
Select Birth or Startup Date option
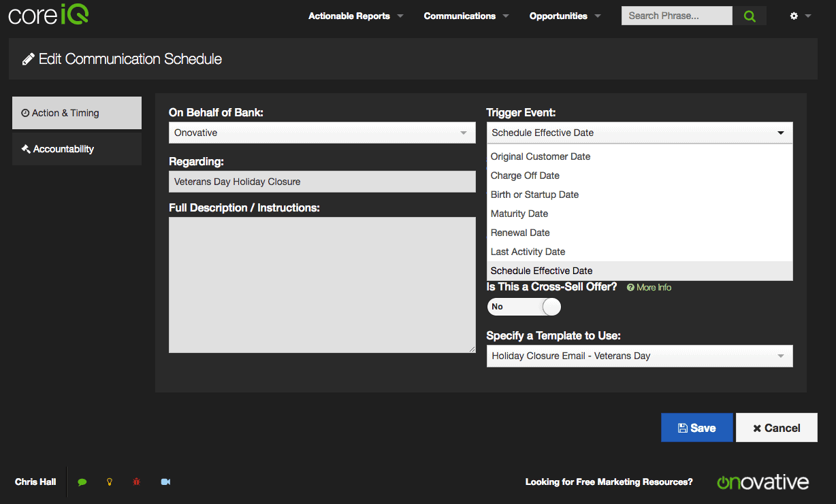[x=639, y=195]
